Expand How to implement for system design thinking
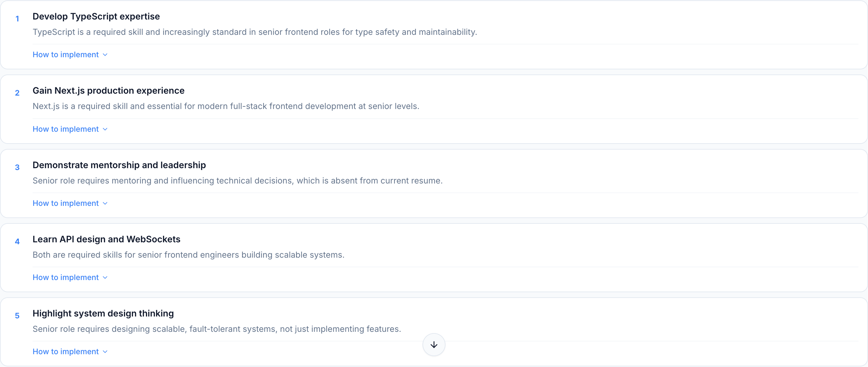 66,351
